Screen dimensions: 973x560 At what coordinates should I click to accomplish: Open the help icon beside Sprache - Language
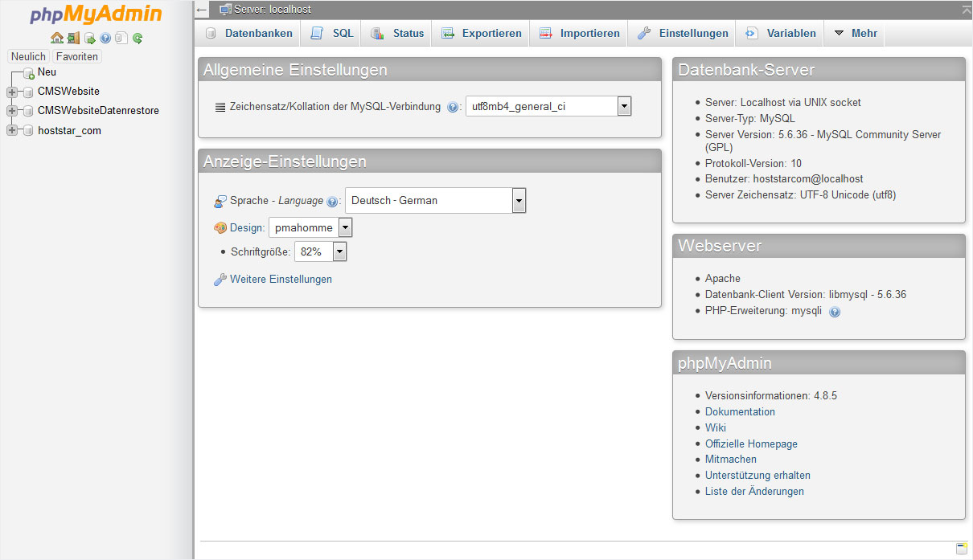(332, 202)
